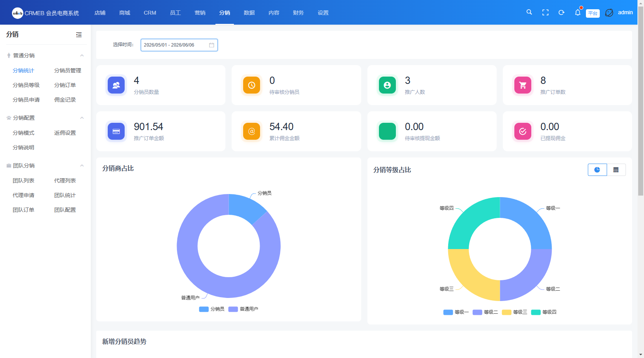Click the 推广人数 user icon
This screenshot has width=644, height=358.
[387, 85]
